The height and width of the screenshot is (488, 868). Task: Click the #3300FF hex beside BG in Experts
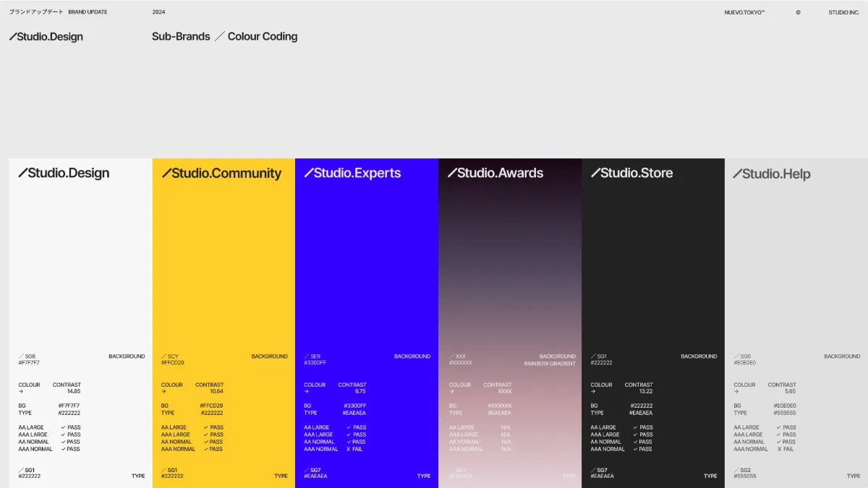(354, 406)
